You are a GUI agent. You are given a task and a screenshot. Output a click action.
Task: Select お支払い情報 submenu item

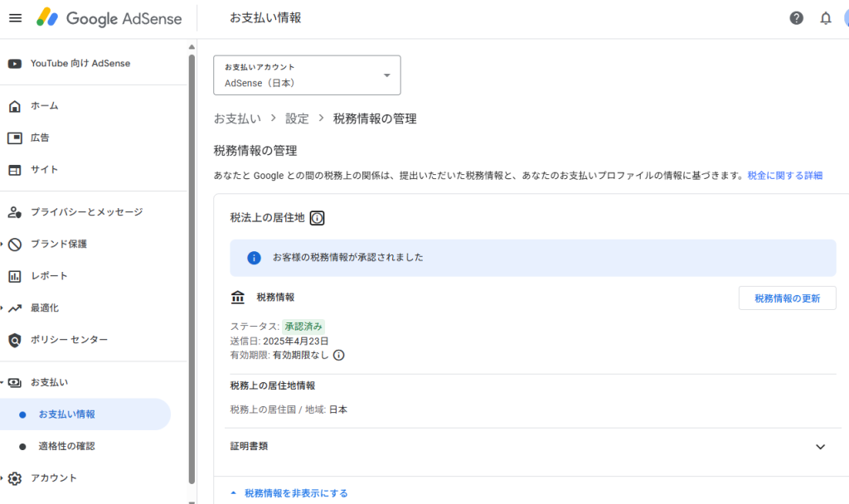[85, 414]
